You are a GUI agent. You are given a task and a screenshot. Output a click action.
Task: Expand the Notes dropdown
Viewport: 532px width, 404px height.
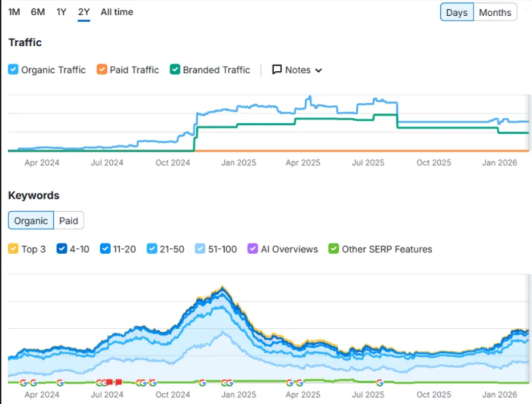click(319, 70)
